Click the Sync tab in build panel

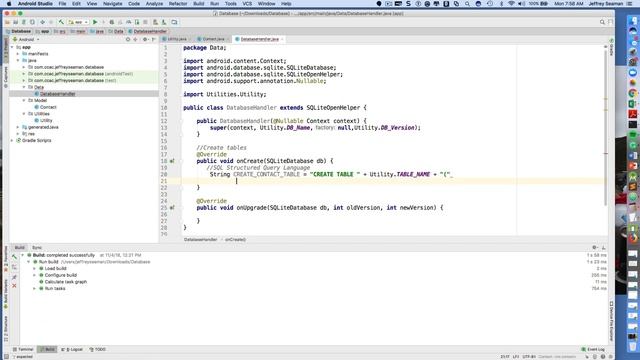coord(37,247)
